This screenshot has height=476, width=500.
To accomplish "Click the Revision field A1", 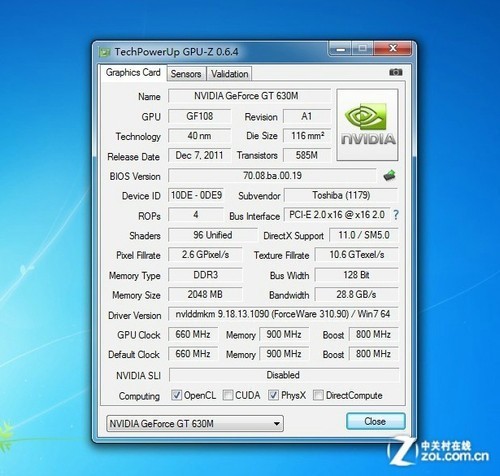I will (x=307, y=116).
